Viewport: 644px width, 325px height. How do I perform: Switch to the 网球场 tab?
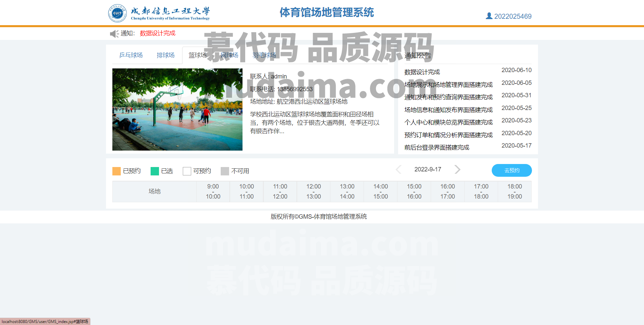tap(229, 55)
